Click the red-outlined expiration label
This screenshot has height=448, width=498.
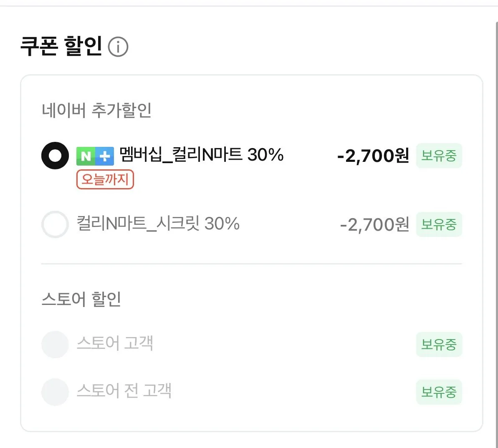pos(105,179)
